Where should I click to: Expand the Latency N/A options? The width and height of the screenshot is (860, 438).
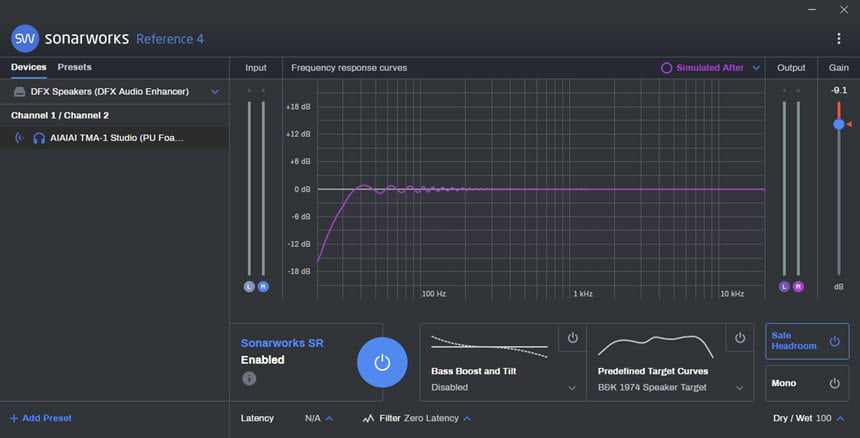(x=329, y=418)
